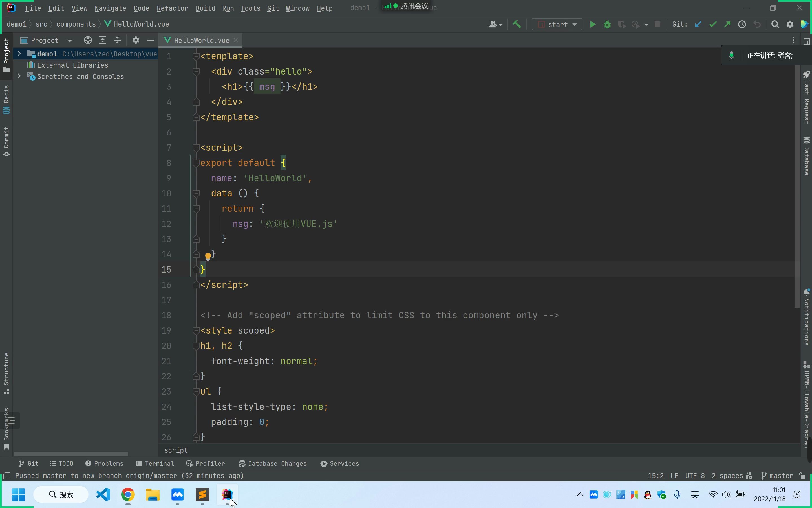Screen dimensions: 812x508
Task: Click the Project panel horizontal scrollbar
Action: click(70, 454)
